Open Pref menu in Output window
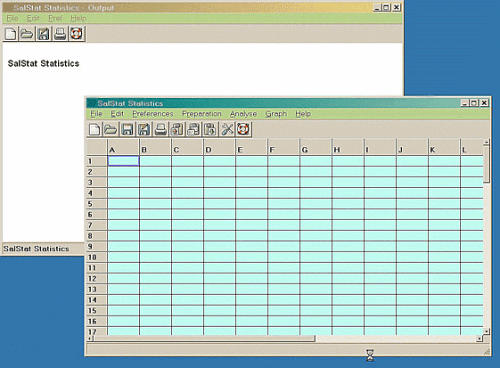 click(55, 18)
